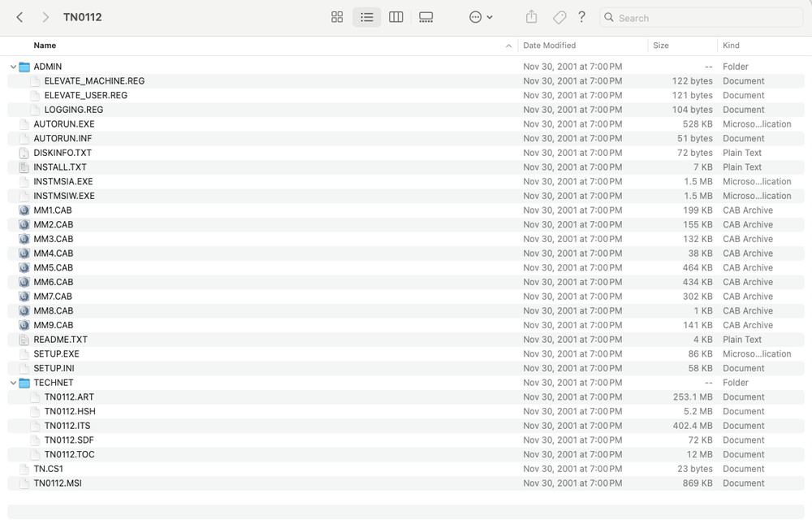Viewport: 812px width, 520px height.
Task: Sort by Kind column header
Action: [731, 45]
